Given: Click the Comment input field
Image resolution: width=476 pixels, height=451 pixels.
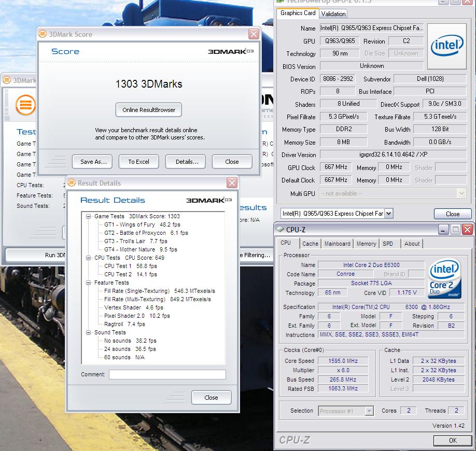Looking at the screenshot, I should [167, 374].
